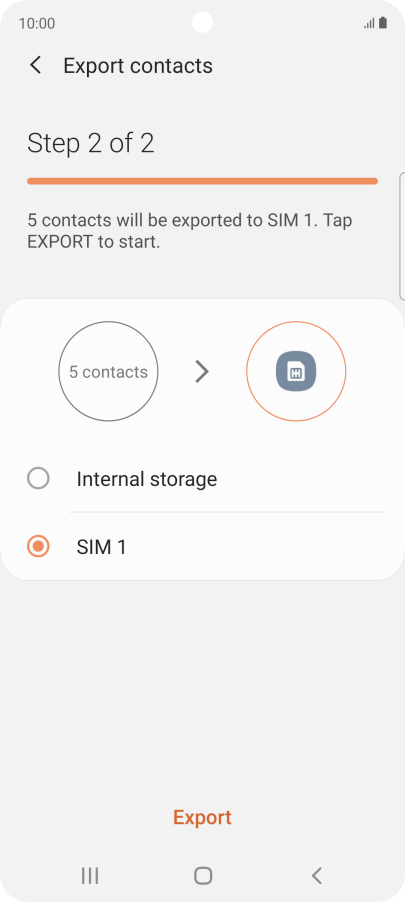This screenshot has height=902, width=405.
Task: Tap the battery icon in status bar
Action: (x=383, y=23)
